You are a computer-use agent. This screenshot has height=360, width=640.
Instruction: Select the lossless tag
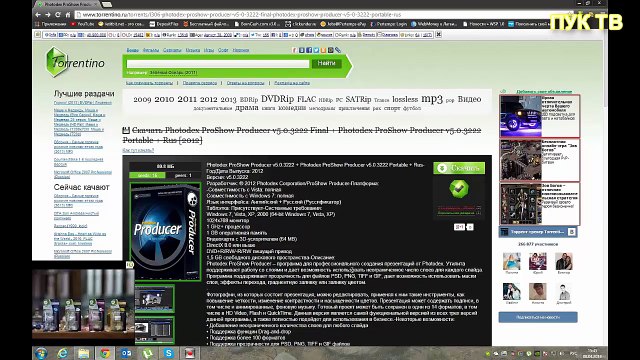point(405,99)
